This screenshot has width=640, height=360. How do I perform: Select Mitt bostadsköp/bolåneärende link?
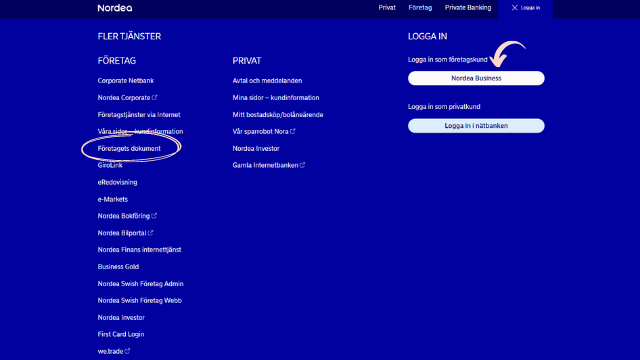[x=278, y=115]
